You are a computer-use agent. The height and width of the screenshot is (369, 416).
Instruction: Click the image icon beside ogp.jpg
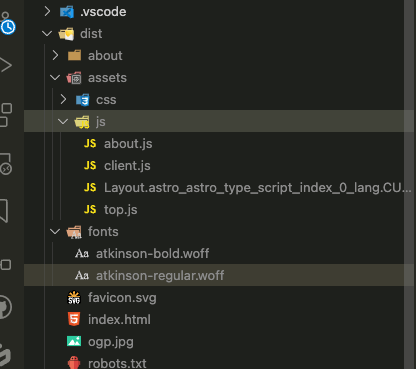(x=74, y=341)
